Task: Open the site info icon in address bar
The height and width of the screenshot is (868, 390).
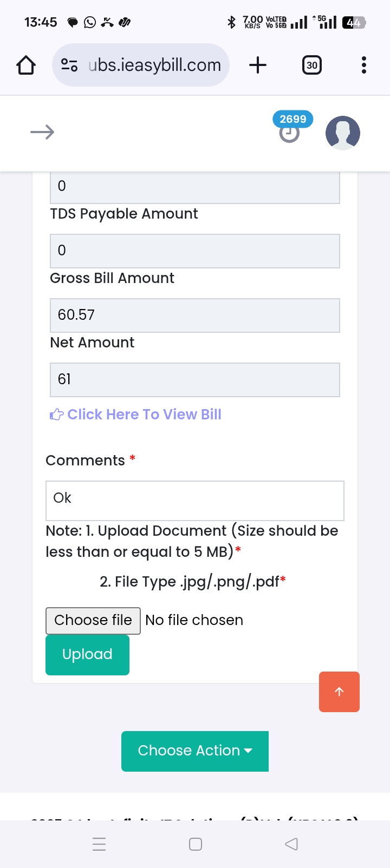Action: click(69, 65)
